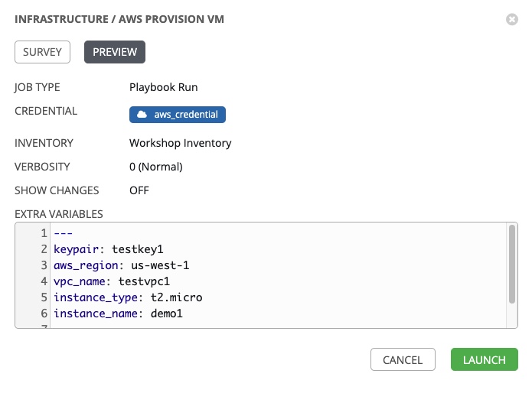Image resolution: width=532 pixels, height=393 pixels.
Task: Switch to the Survey tab
Action: [43, 52]
